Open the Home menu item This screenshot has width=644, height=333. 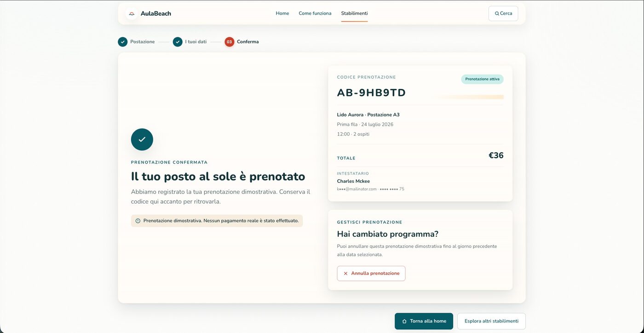[282, 13]
